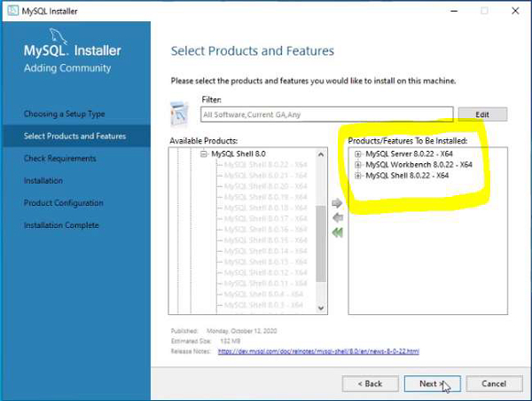The height and width of the screenshot is (401, 532).
Task: Expand MySQL Workbench 8.0.22 - X64 features
Action: pyautogui.click(x=357, y=165)
